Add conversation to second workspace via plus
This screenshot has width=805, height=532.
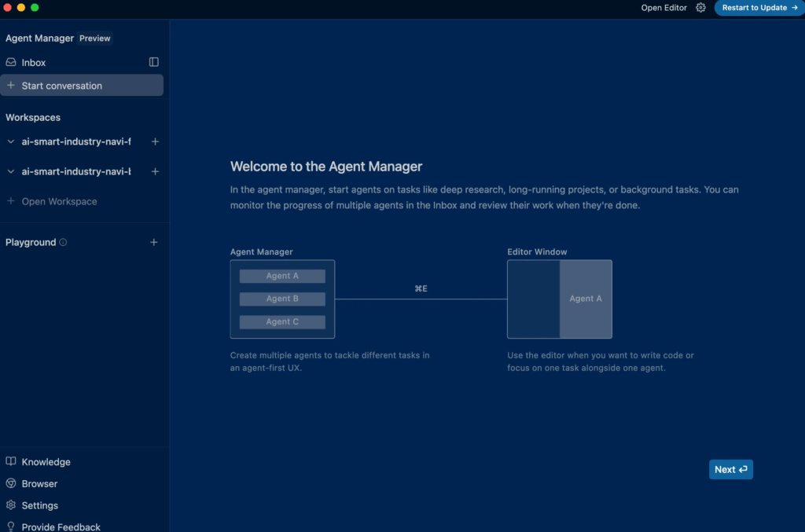tap(155, 171)
